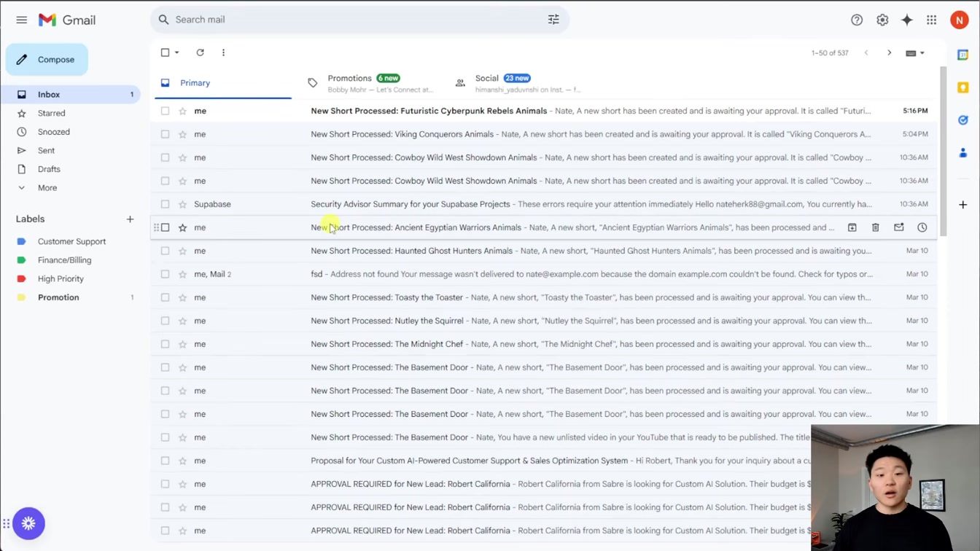Open Contacts side panel icon
Image resolution: width=980 pixels, height=551 pixels.
pos(963,153)
